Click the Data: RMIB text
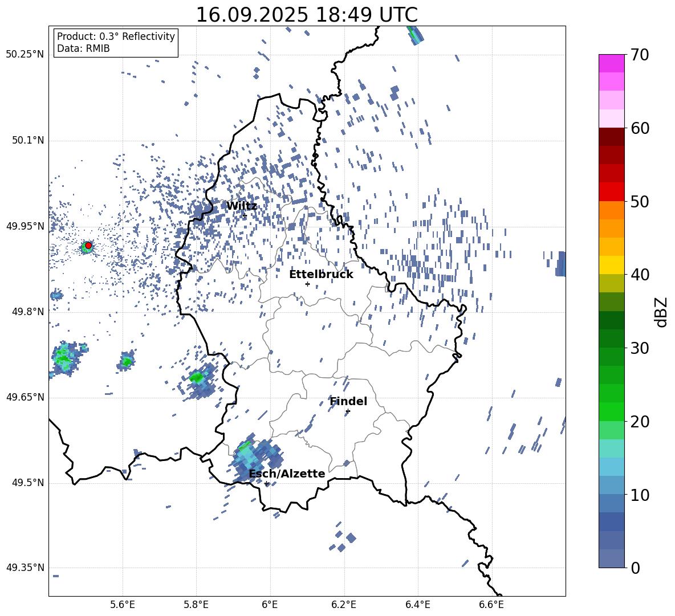Image resolution: width=675 pixels, height=616 pixels. (83, 48)
